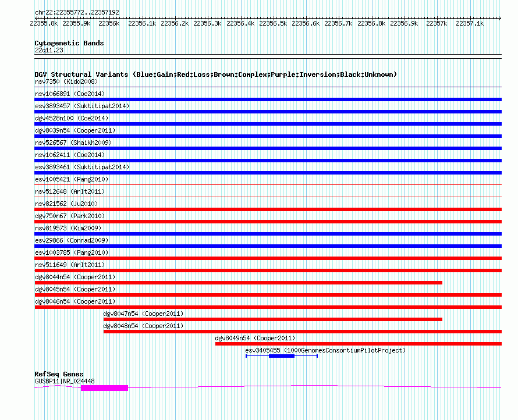518x420 pixels.
Task: Click the red bar under dgv8044n54
Action: pyautogui.click(x=238, y=283)
